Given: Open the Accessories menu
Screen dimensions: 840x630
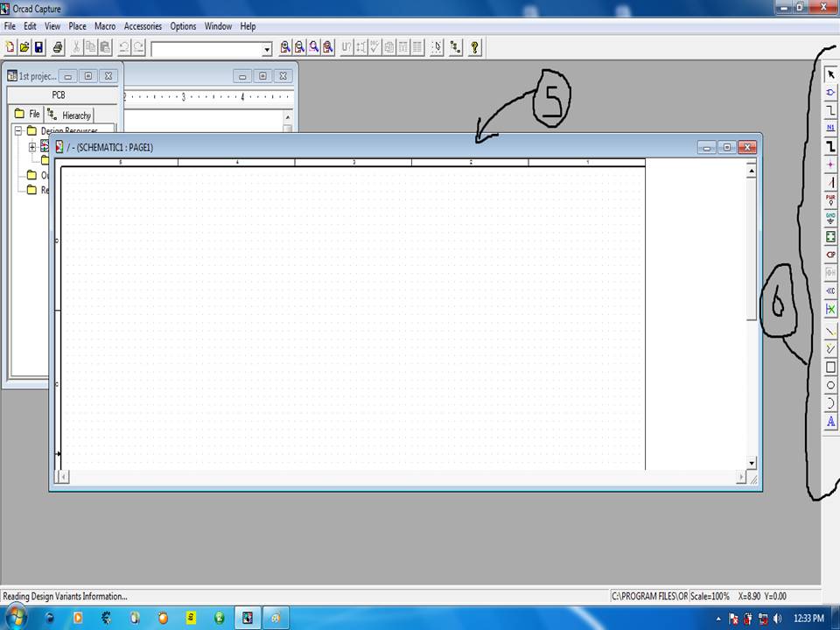Looking at the screenshot, I should [143, 25].
